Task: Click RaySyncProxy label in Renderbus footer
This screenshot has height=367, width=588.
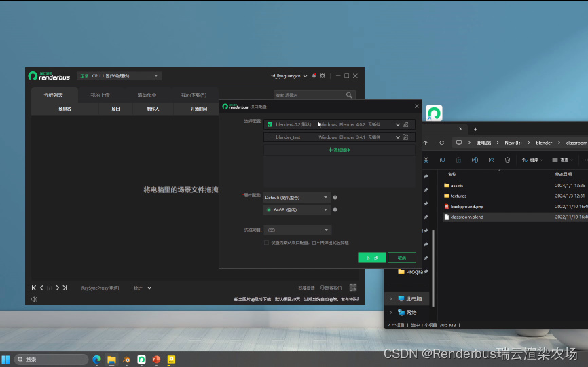Action: (100, 287)
